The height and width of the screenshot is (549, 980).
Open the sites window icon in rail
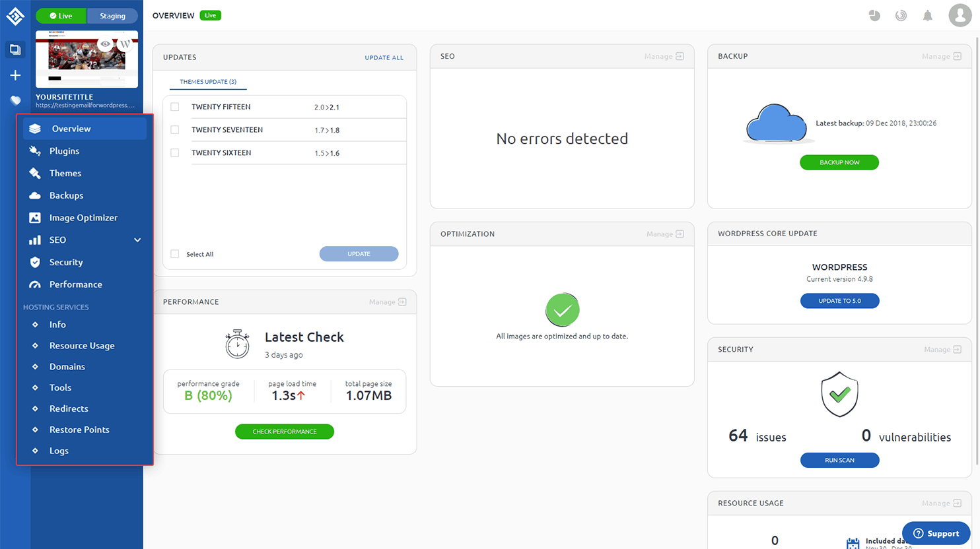(x=15, y=49)
